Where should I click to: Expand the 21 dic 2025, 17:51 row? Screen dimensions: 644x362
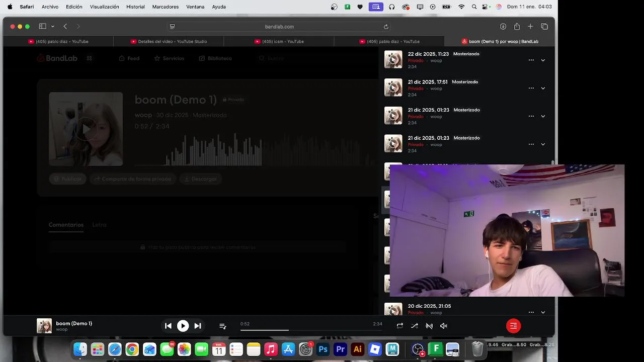click(543, 88)
